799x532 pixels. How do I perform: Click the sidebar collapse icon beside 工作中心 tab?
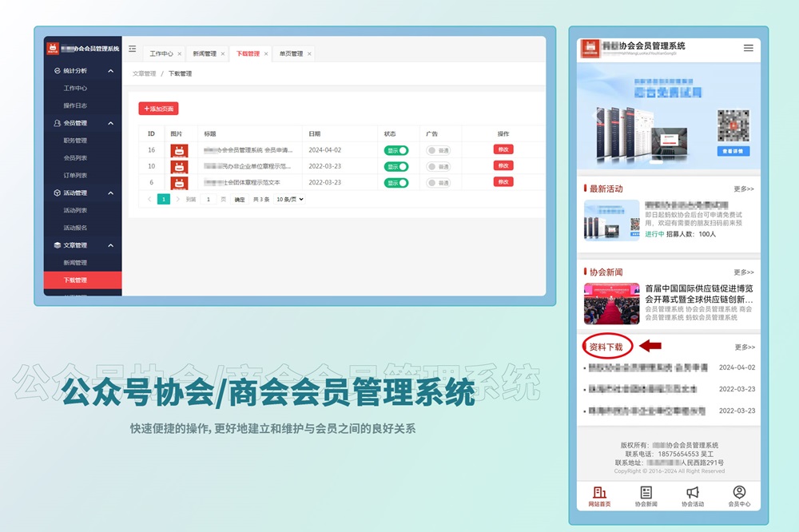click(133, 50)
